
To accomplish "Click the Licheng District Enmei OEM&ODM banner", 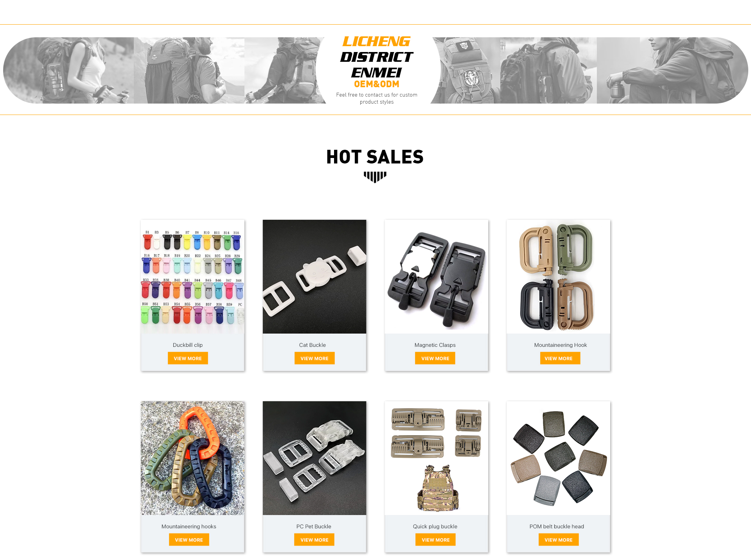I will pos(375,70).
